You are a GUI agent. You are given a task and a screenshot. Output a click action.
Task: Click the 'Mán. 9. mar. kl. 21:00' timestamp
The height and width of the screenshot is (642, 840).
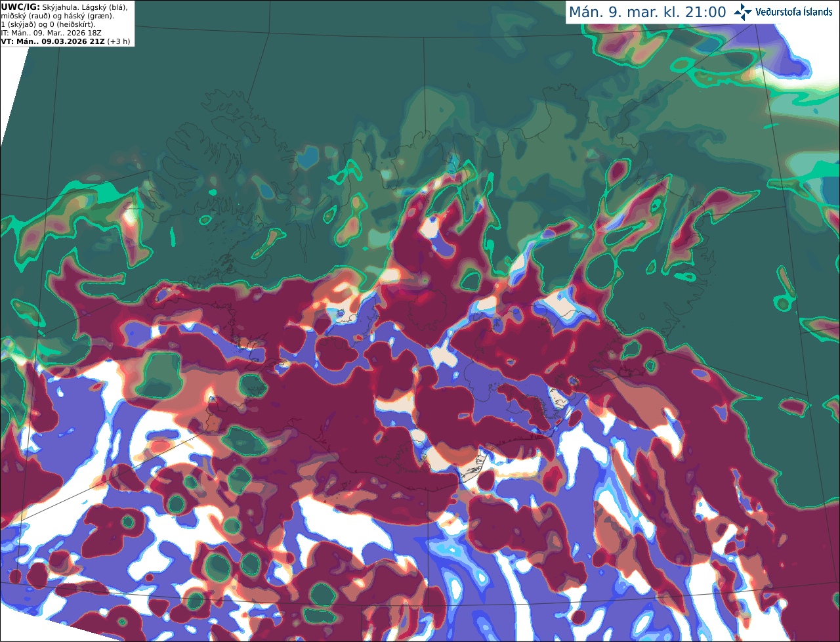pyautogui.click(x=647, y=12)
